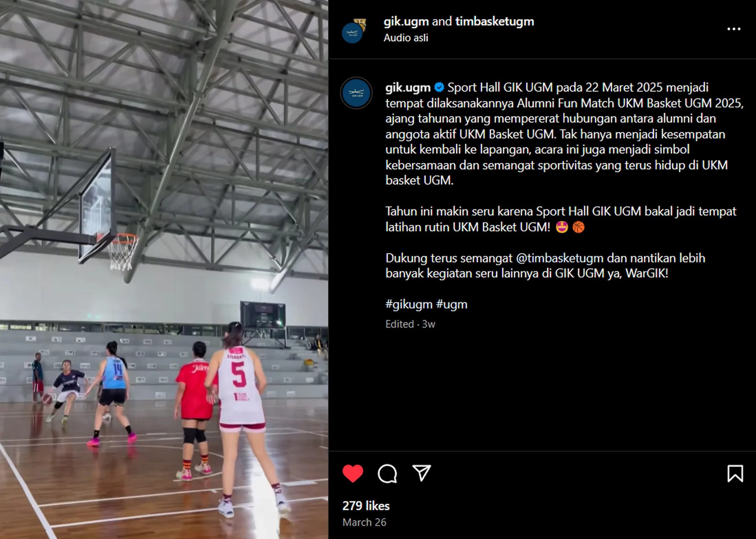Screen dimensions: 756x539
Task: Unlike the post with red heart icon
Action: click(x=353, y=473)
